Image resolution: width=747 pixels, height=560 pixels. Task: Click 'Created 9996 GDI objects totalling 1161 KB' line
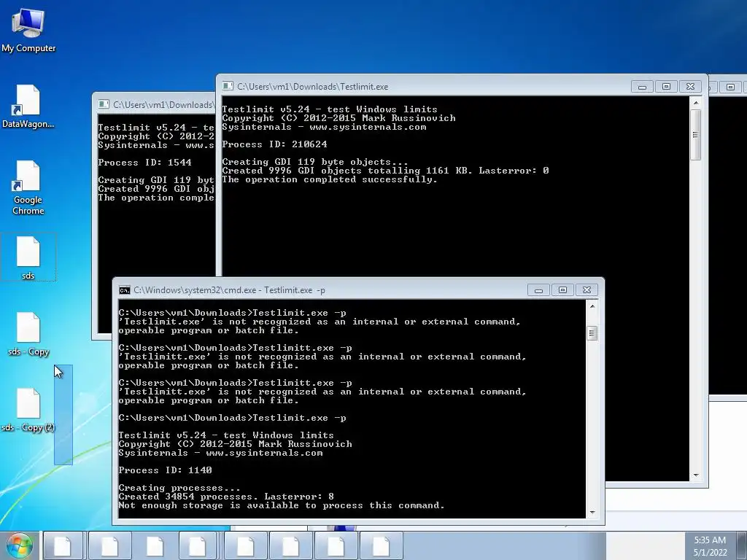[x=385, y=171]
